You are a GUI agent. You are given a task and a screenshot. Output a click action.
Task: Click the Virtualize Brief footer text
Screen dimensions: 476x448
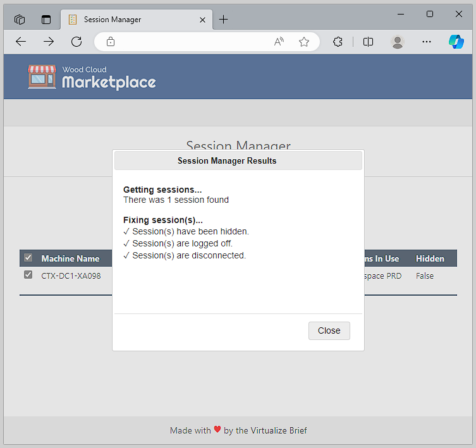[279, 431]
